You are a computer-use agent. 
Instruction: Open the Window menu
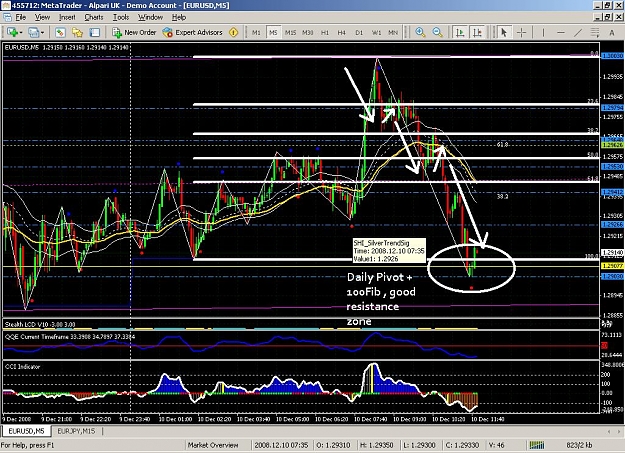click(x=150, y=17)
